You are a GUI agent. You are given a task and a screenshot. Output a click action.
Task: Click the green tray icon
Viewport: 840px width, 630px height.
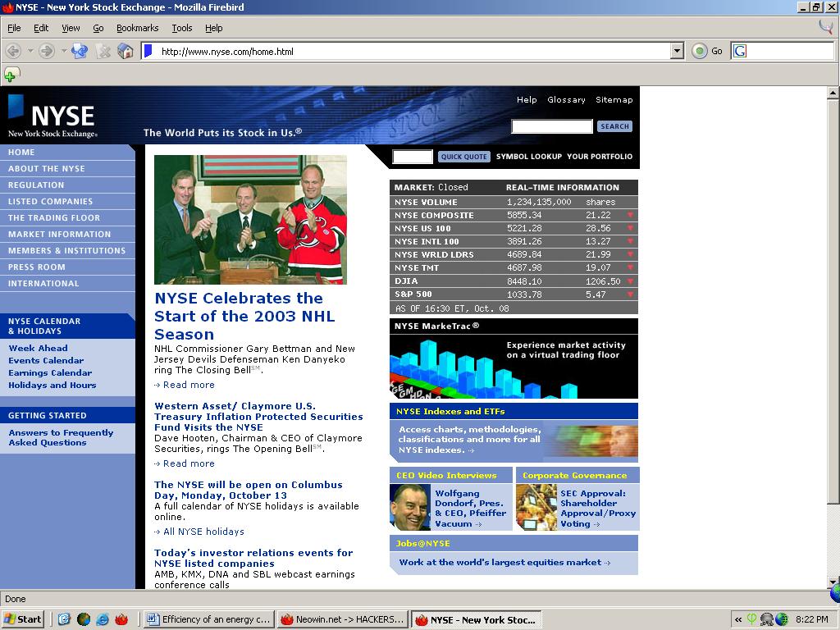pos(751,619)
